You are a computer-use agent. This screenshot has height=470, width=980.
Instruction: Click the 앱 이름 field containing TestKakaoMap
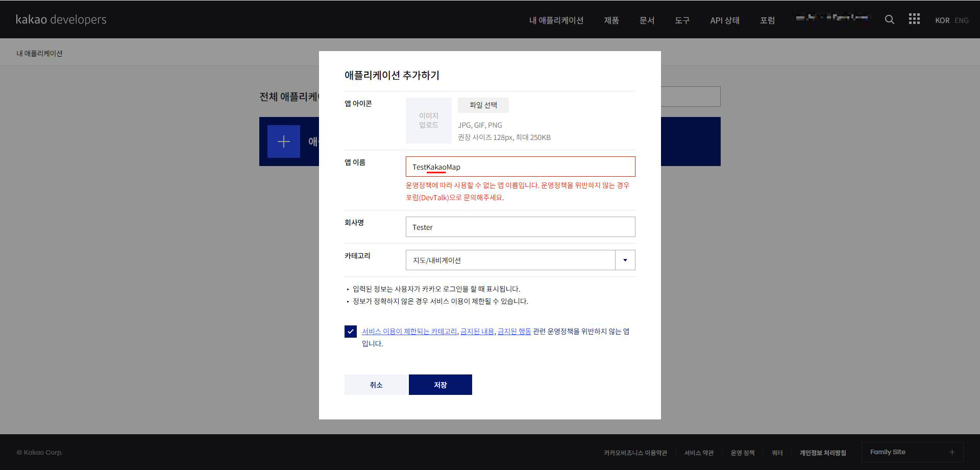tap(520, 167)
